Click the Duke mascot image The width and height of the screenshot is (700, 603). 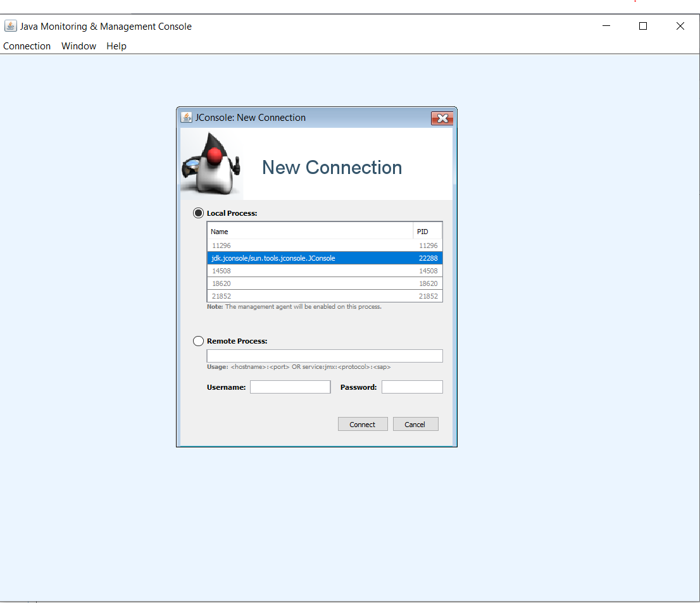[211, 164]
